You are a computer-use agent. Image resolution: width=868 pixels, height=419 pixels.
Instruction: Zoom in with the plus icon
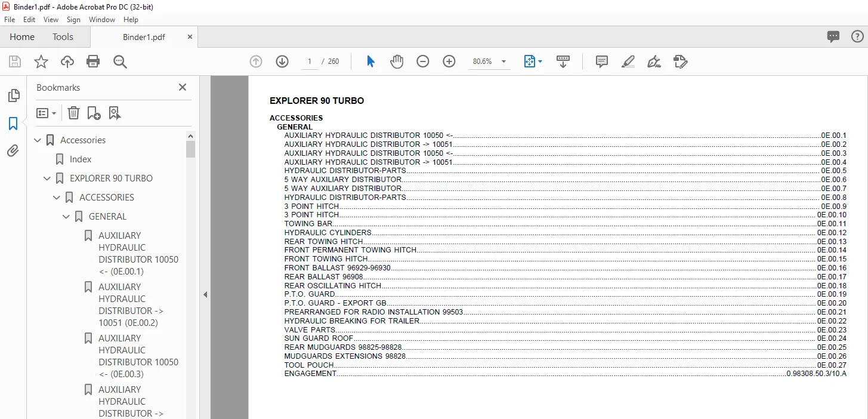tap(449, 61)
